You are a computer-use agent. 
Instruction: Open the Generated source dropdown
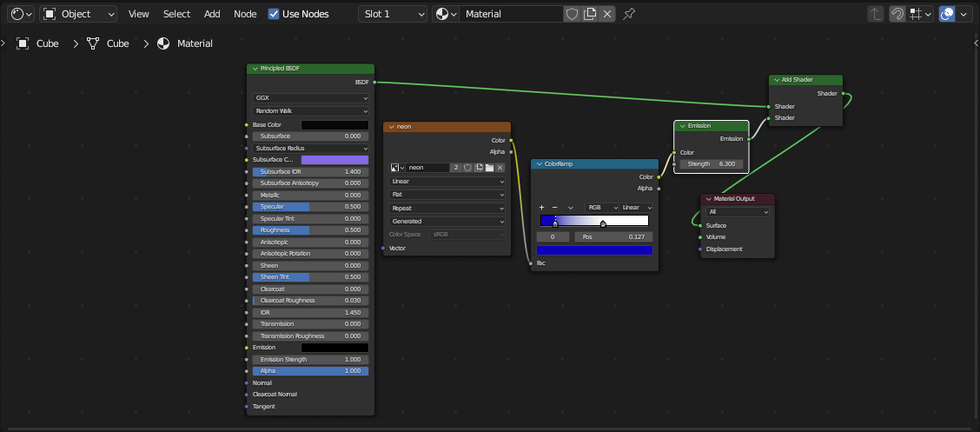(447, 222)
